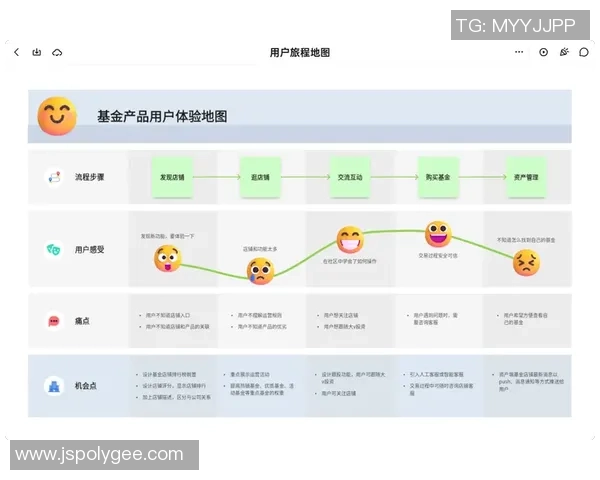Select the open-mouth happy emoji under 购买基金
Screen dimensions: 600x480
coord(439,234)
